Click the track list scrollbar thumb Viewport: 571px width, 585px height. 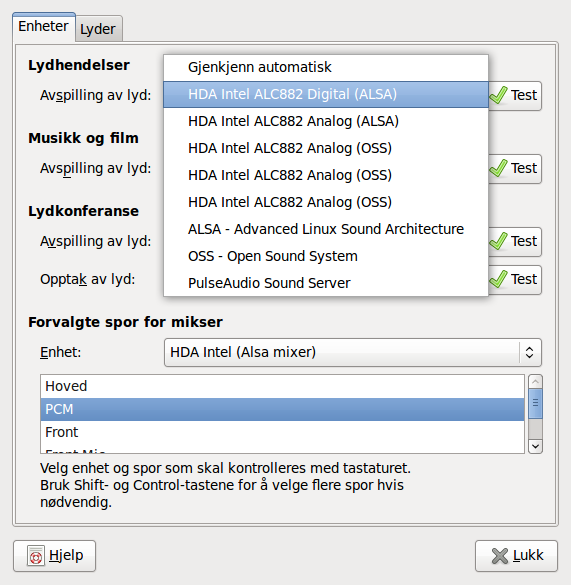point(536,403)
